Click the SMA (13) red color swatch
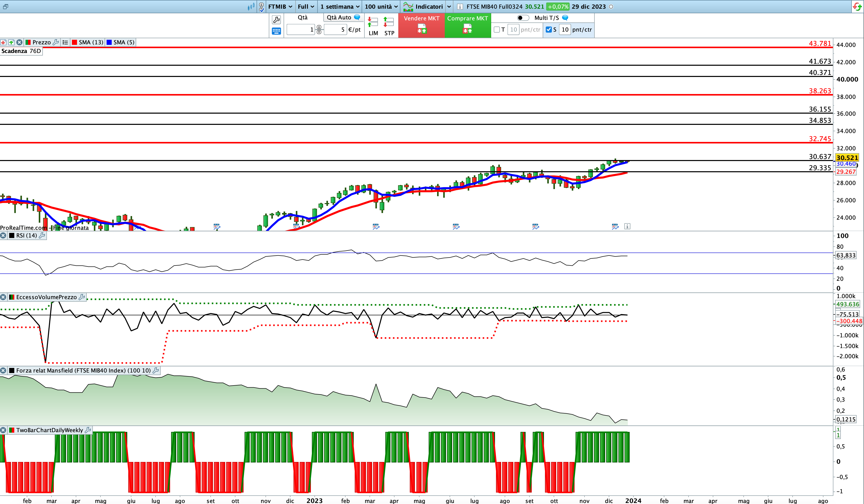Image resolution: width=864 pixels, height=504 pixels. coord(74,42)
